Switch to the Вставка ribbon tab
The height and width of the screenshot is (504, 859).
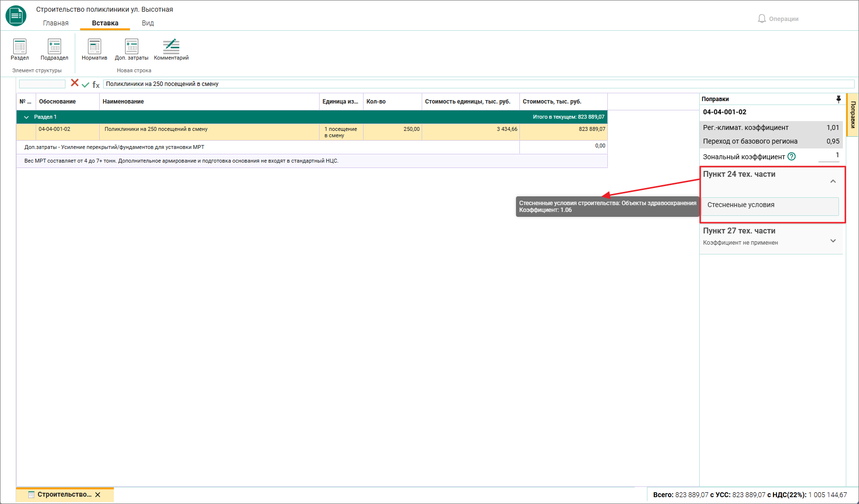tap(105, 23)
